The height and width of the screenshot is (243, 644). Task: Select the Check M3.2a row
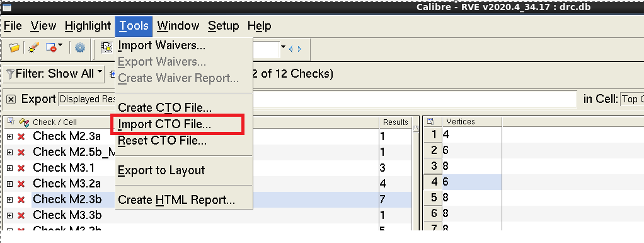tap(67, 184)
